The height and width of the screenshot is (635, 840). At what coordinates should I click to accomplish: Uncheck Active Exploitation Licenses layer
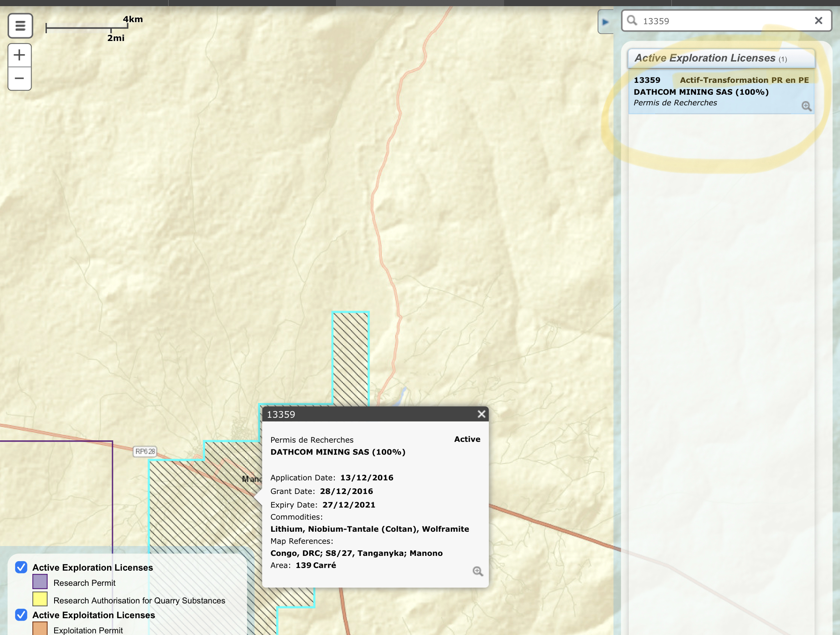pyautogui.click(x=21, y=615)
